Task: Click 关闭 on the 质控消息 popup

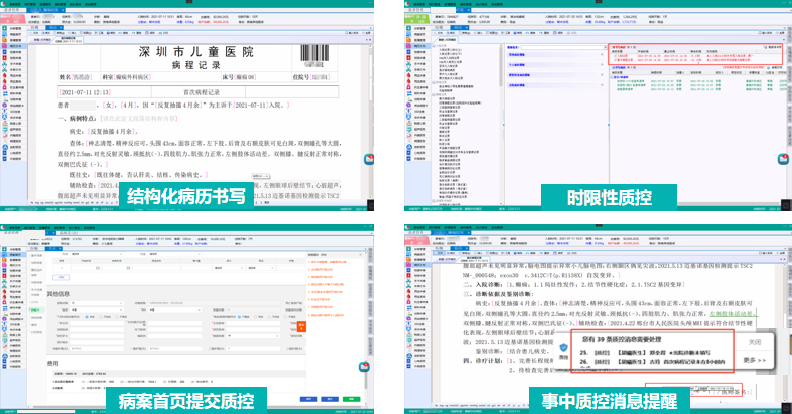Action: click(x=756, y=341)
